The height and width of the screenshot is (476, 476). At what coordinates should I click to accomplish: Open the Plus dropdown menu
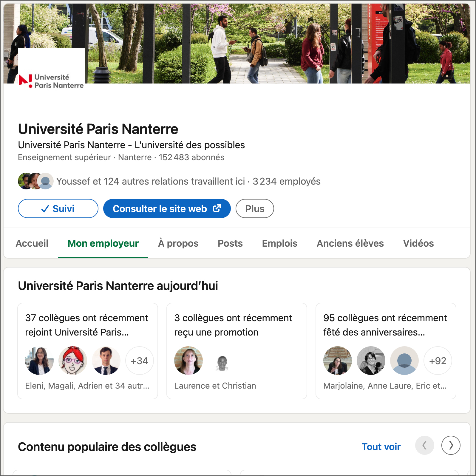pyautogui.click(x=255, y=208)
